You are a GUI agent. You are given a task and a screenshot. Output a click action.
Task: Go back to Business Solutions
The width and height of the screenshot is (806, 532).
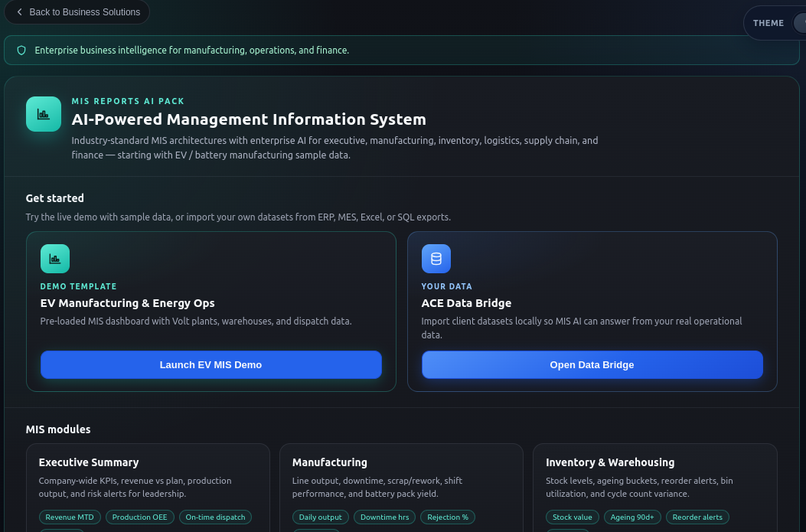77,11
